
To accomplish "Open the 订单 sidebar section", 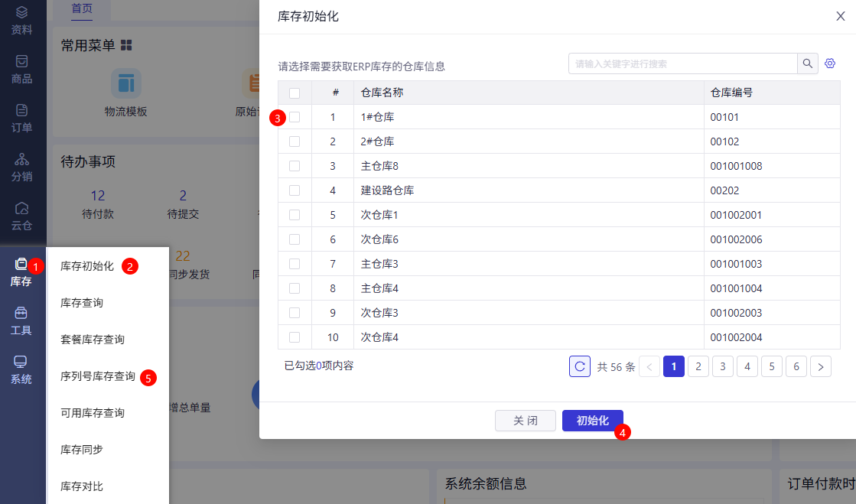I will pos(22,119).
